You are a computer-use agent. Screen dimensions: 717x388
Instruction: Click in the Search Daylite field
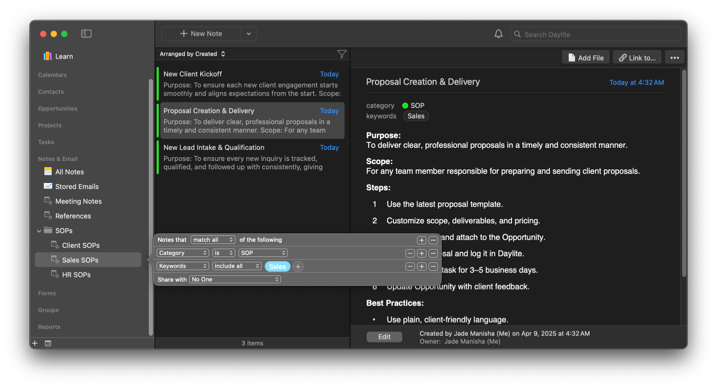[x=596, y=34]
